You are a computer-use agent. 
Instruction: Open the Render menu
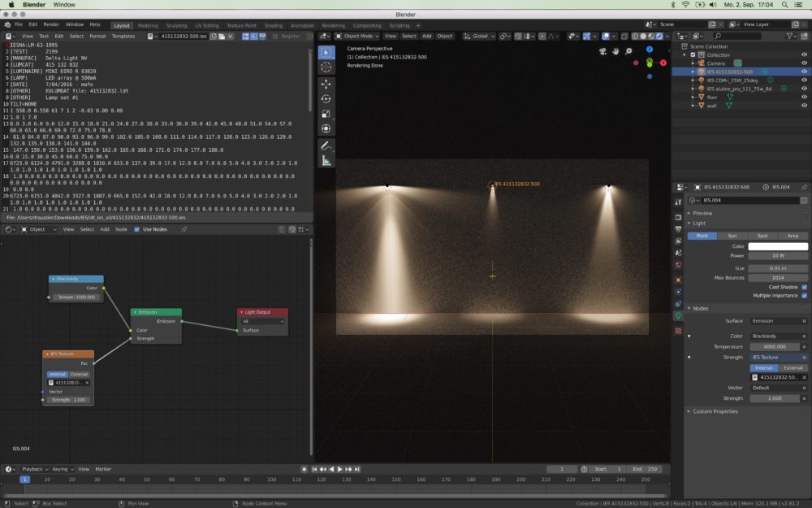[x=50, y=24]
